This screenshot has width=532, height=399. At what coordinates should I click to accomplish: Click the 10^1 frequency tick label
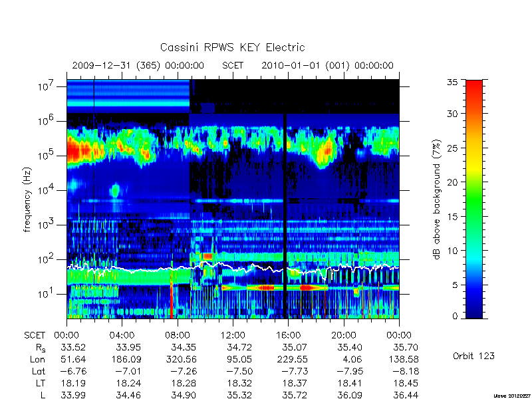tap(47, 294)
